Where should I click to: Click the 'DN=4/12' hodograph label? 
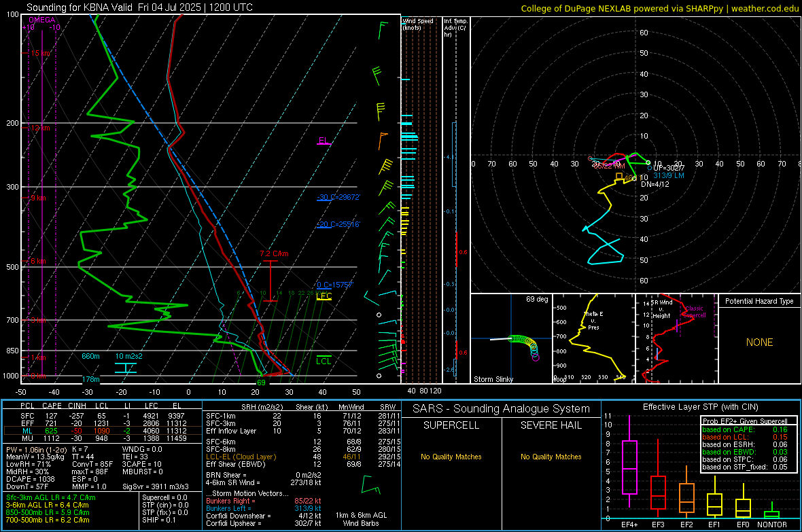[655, 183]
